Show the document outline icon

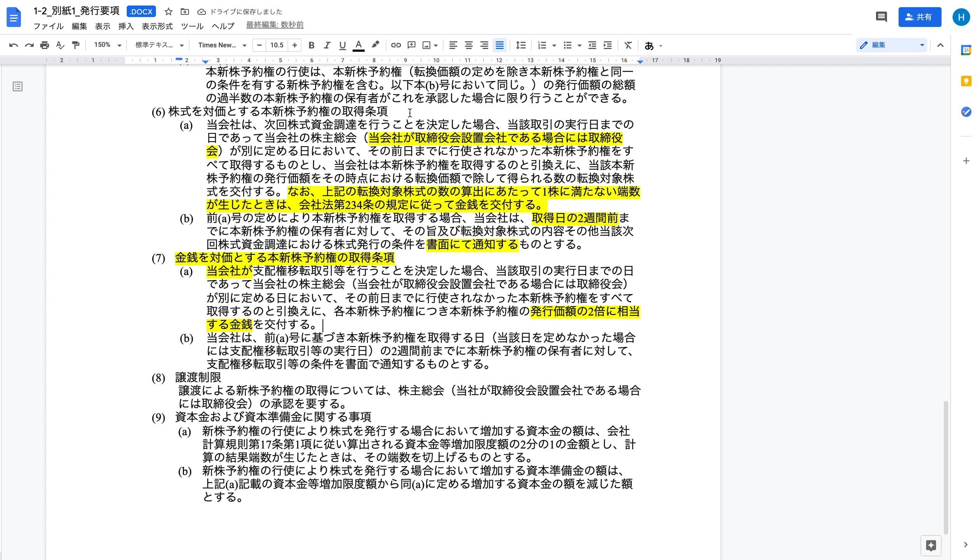point(18,86)
